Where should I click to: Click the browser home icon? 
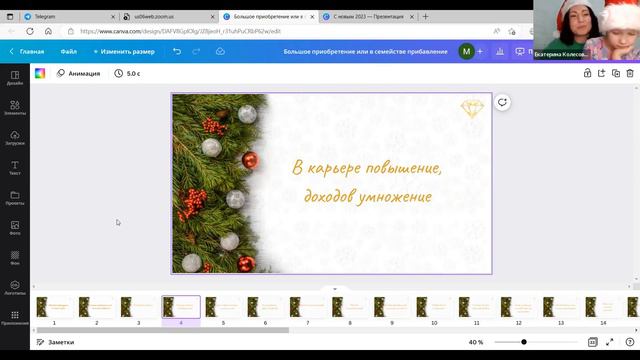click(x=48, y=31)
